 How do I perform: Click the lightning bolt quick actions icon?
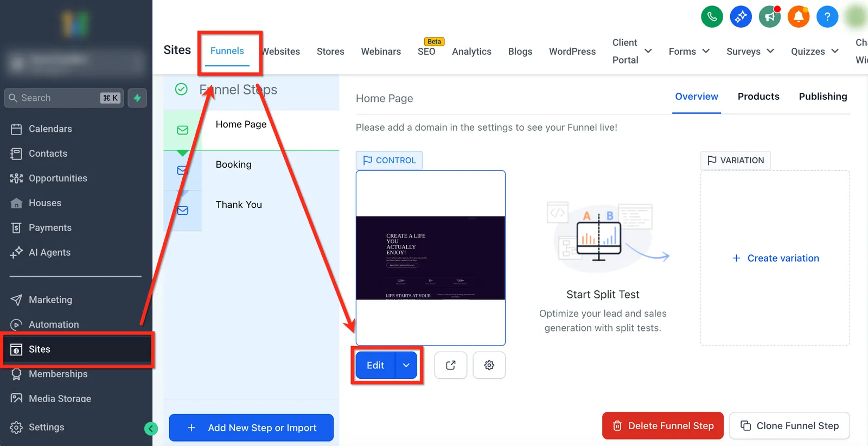137,98
